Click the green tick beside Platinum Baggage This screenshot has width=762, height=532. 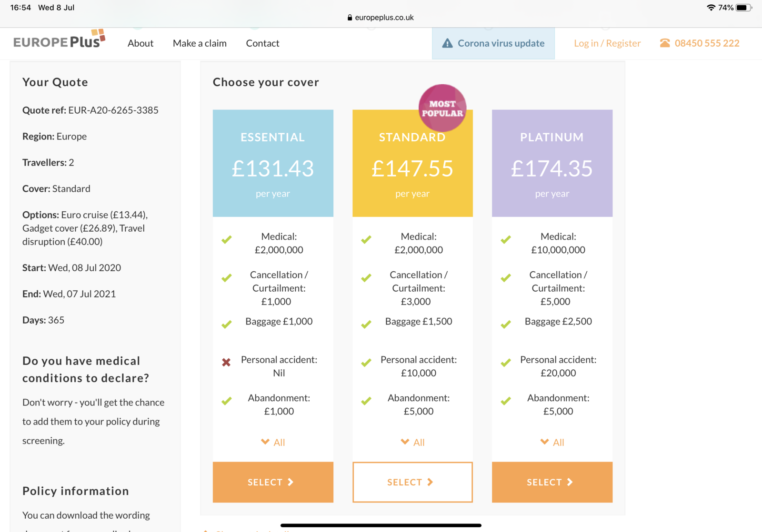506,325
